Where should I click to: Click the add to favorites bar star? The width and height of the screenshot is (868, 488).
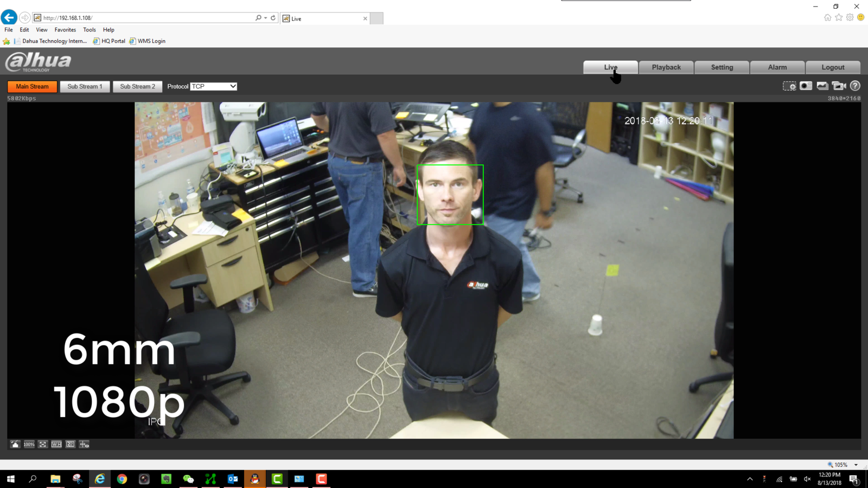coord(7,41)
